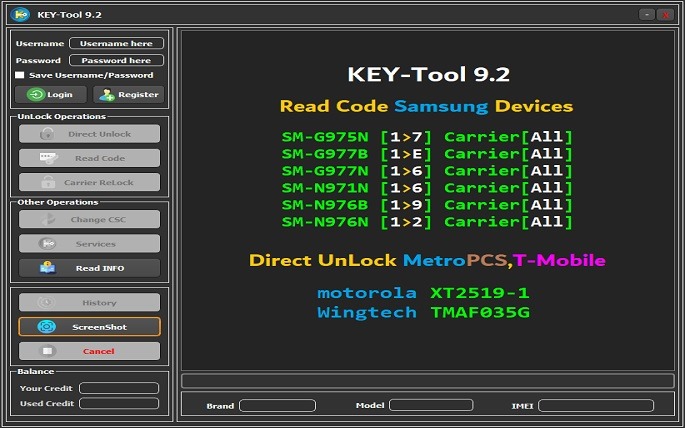This screenshot has height=428, width=685.
Task: Click the Carrier ReLock padlock icon
Action: (46, 182)
